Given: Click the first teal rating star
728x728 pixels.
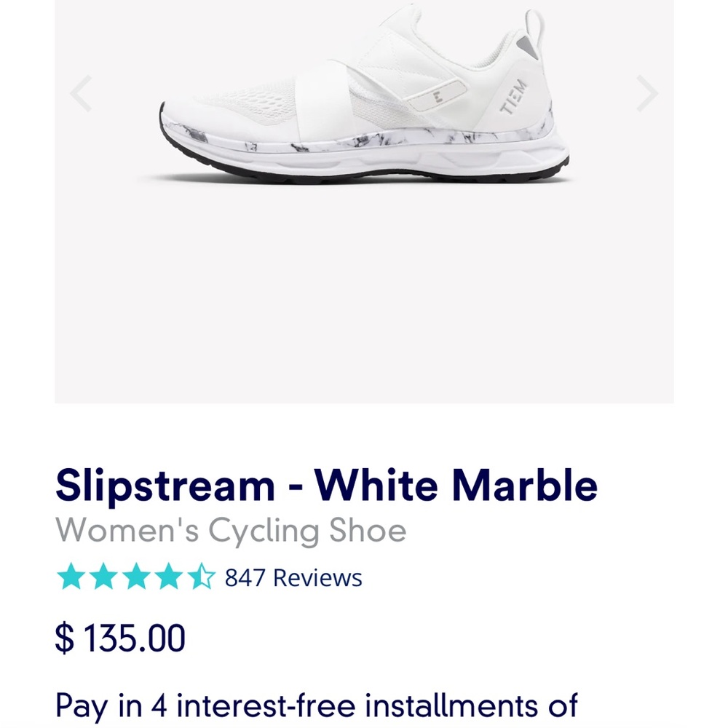Looking at the screenshot, I should pos(71,576).
